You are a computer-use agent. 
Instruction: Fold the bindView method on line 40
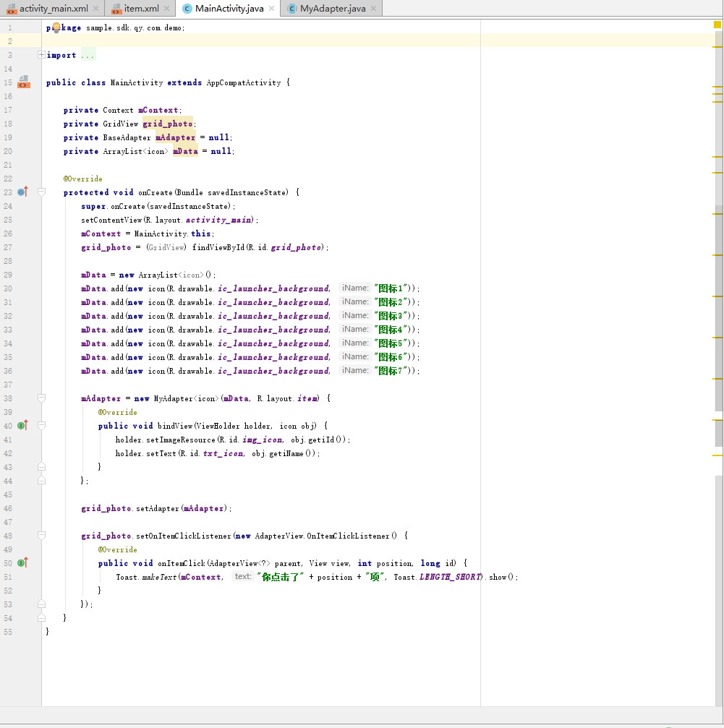[x=42, y=426]
